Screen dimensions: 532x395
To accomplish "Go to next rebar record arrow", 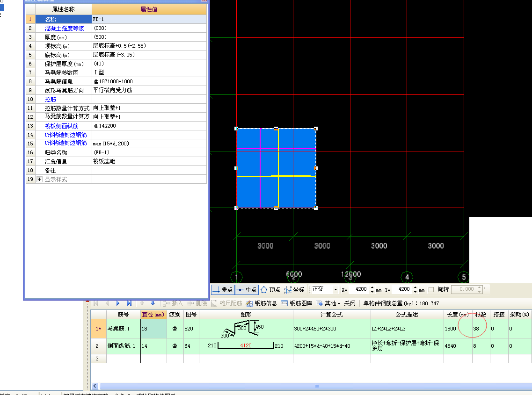I will [118, 303].
